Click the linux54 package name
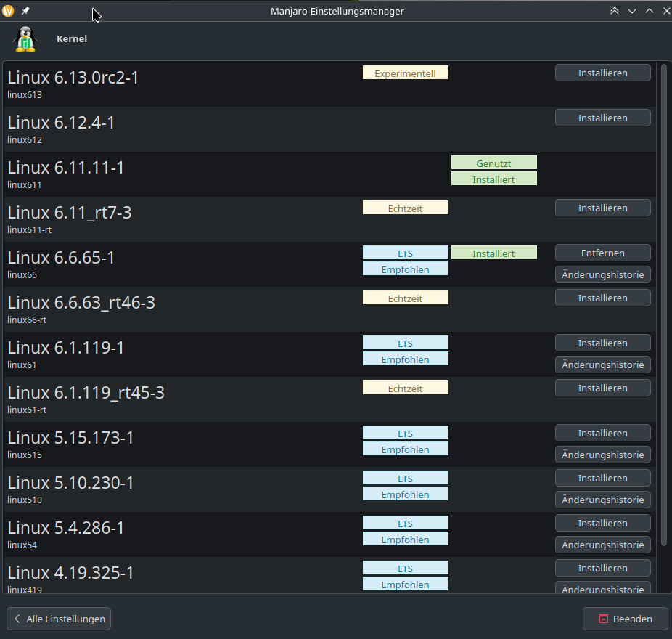 [22, 545]
